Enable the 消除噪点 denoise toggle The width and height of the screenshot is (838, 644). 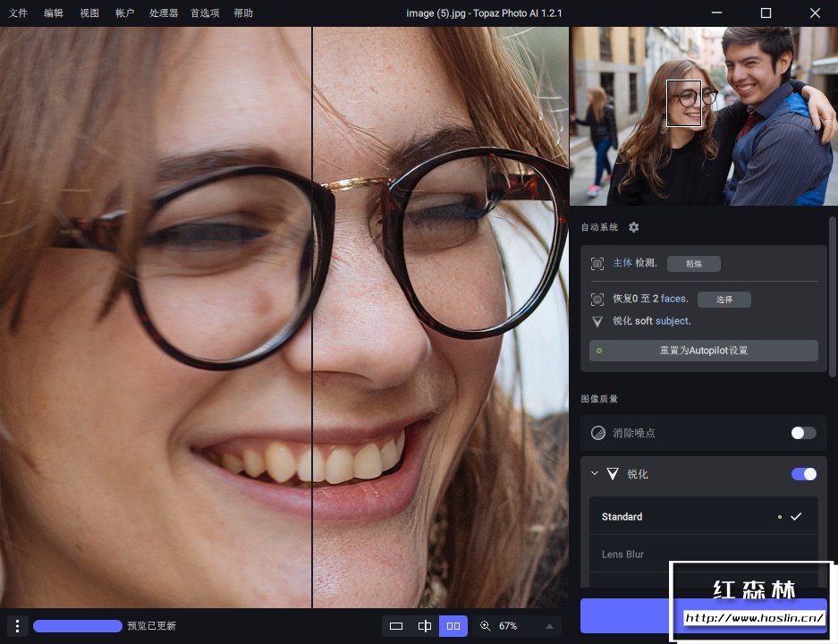(x=803, y=433)
